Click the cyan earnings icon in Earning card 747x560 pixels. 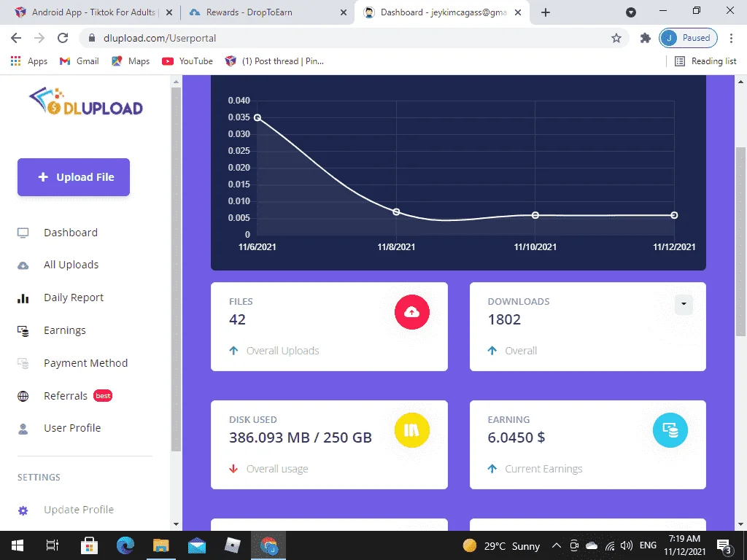[x=670, y=430]
